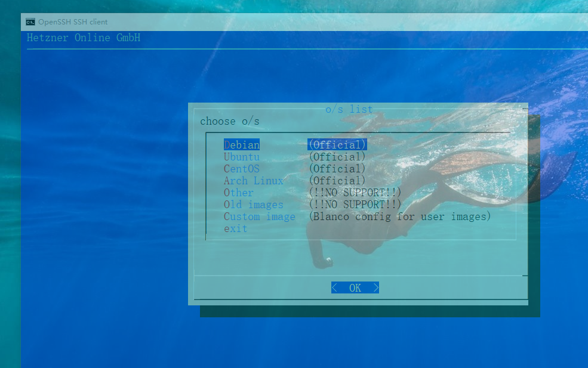Pick Arch Linux in the o/s list
The image size is (588, 368).
click(x=254, y=181)
